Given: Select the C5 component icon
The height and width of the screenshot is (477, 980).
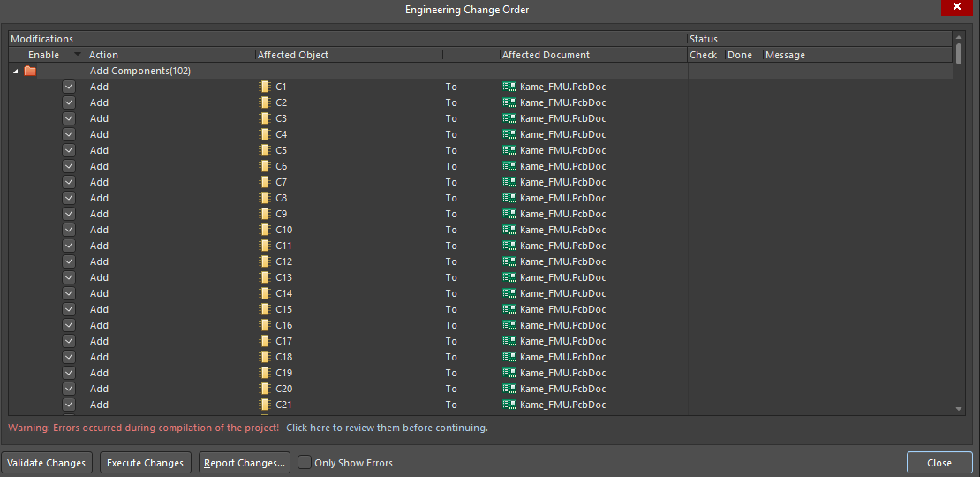Looking at the screenshot, I should (265, 151).
